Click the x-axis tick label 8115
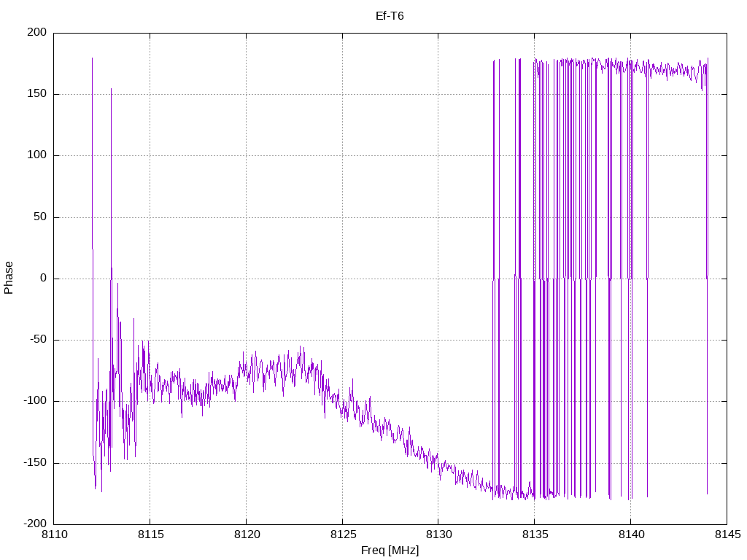Image resolution: width=747 pixels, height=560 pixels. pos(150,534)
